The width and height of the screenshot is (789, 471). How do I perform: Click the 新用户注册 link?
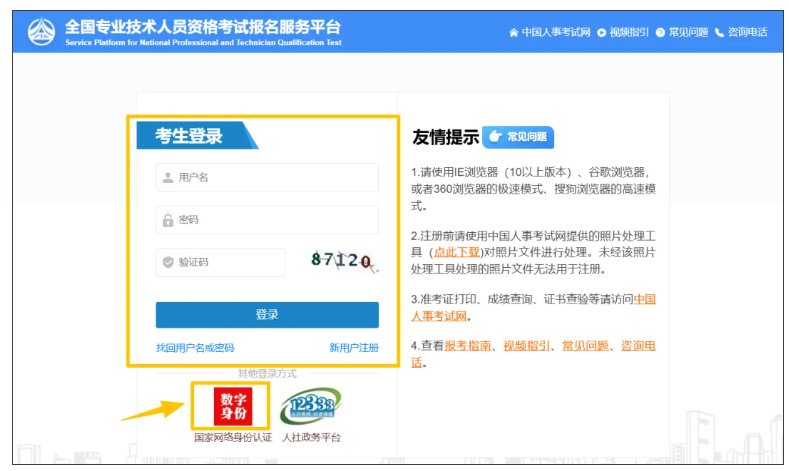point(354,348)
